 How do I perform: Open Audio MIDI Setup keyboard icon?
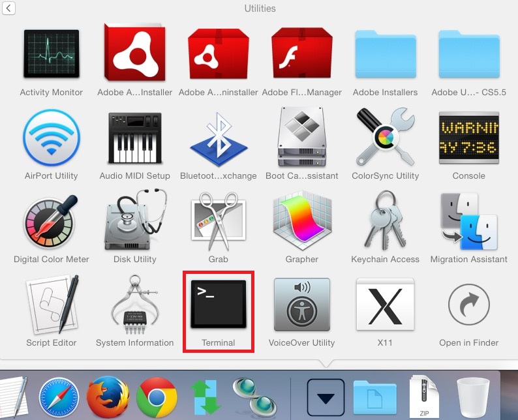(134, 138)
